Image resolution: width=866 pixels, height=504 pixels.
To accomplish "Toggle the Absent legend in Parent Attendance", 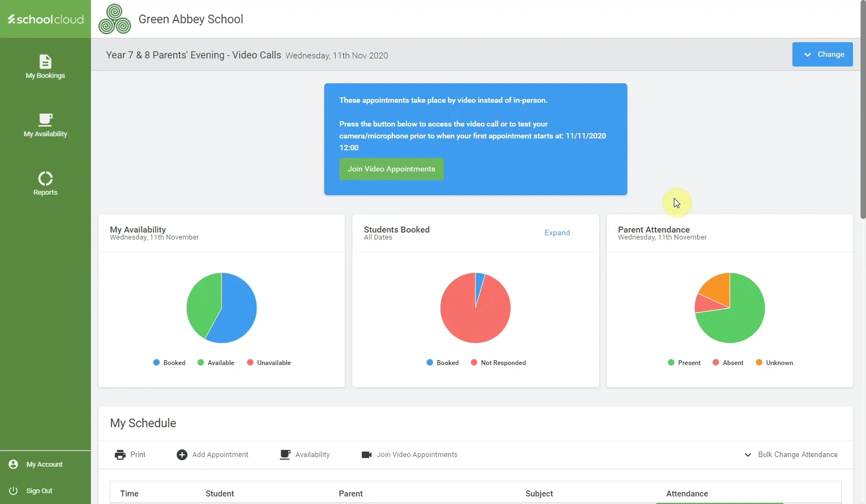I will [728, 363].
